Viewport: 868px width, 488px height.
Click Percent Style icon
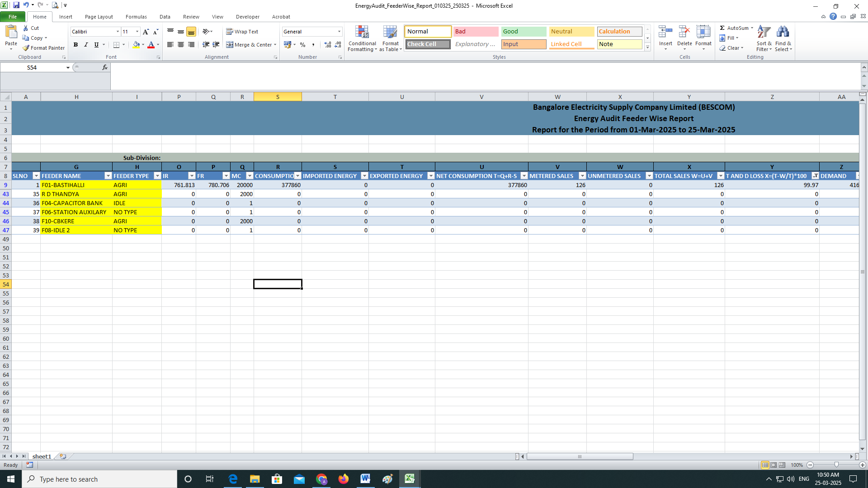click(x=302, y=45)
